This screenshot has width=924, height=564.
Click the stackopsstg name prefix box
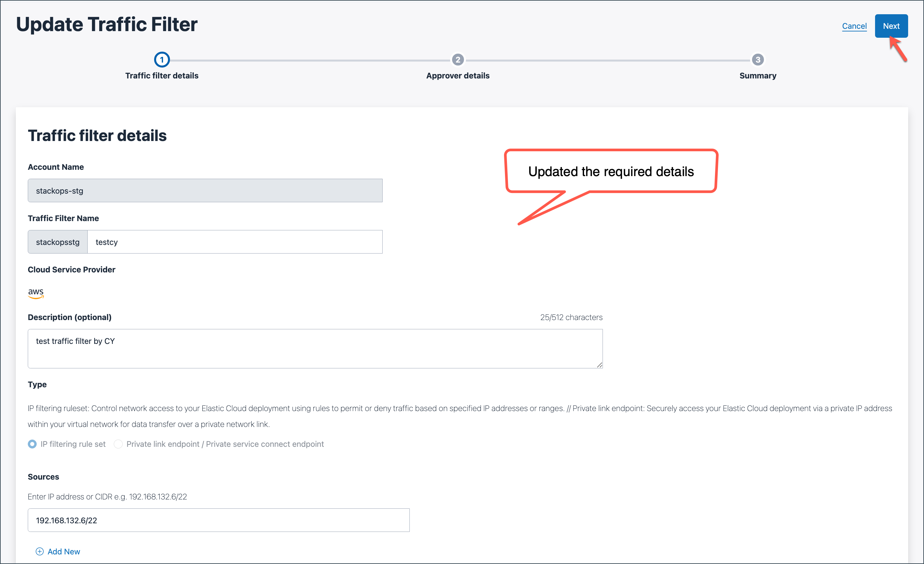pos(57,242)
